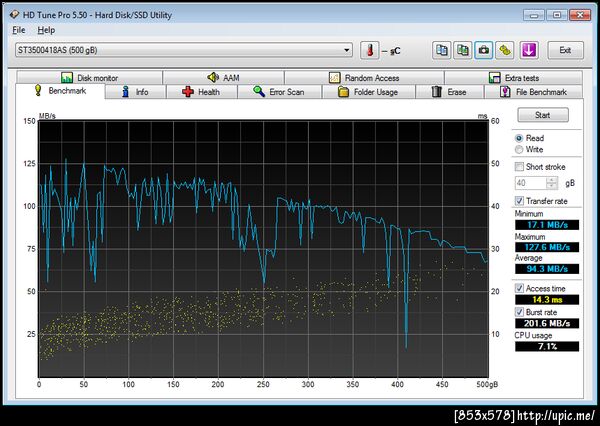Open the Error Scan tab
The width and height of the screenshot is (600, 426).
click(x=279, y=92)
